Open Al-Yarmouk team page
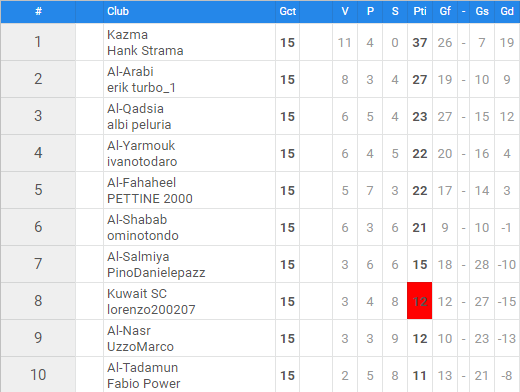Image resolution: width=520 pixels, height=392 pixels. pos(141,146)
